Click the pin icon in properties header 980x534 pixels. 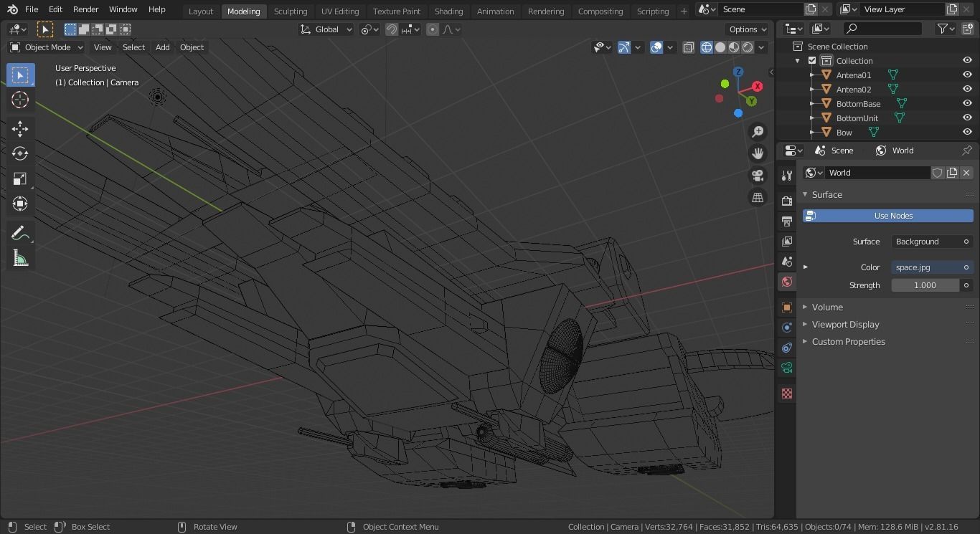pyautogui.click(x=966, y=151)
